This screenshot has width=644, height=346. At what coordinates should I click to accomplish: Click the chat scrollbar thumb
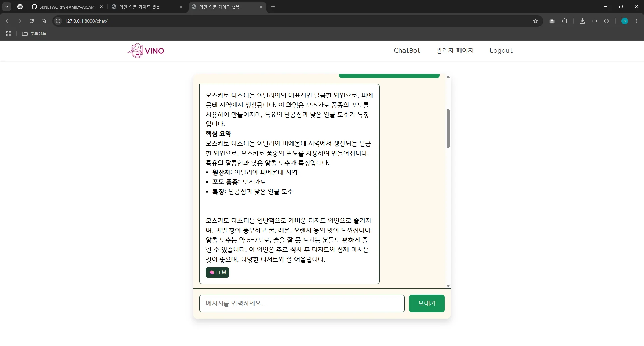(x=448, y=128)
